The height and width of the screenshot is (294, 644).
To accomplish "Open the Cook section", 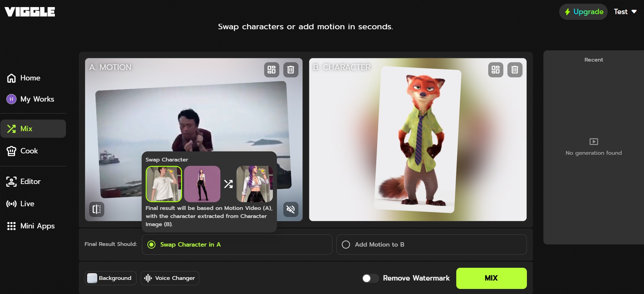I will 33,151.
